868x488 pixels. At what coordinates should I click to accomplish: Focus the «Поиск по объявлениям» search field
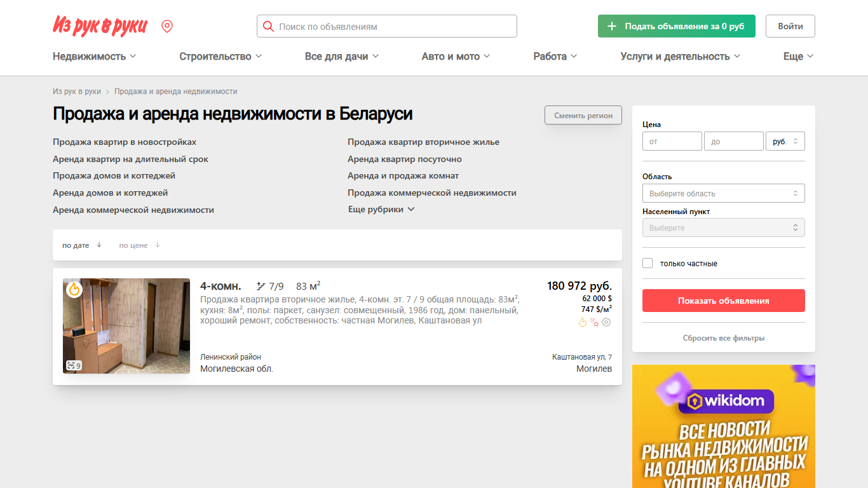click(387, 26)
